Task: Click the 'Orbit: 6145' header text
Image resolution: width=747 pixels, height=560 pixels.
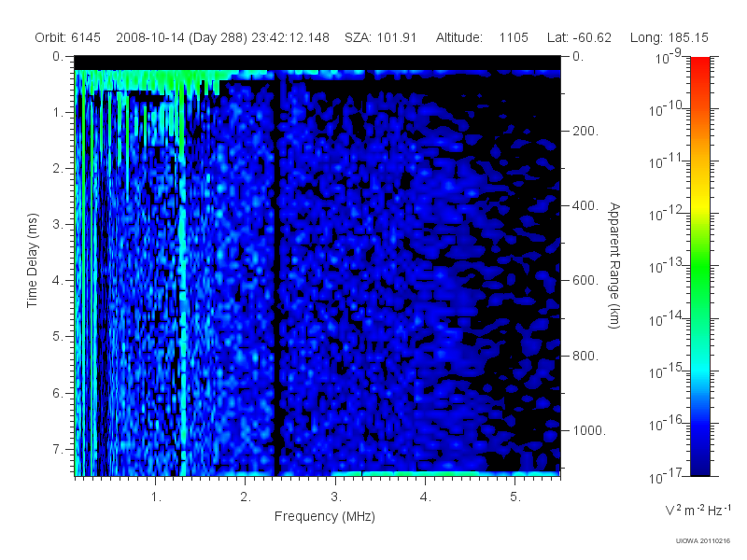Action: pyautogui.click(x=67, y=37)
